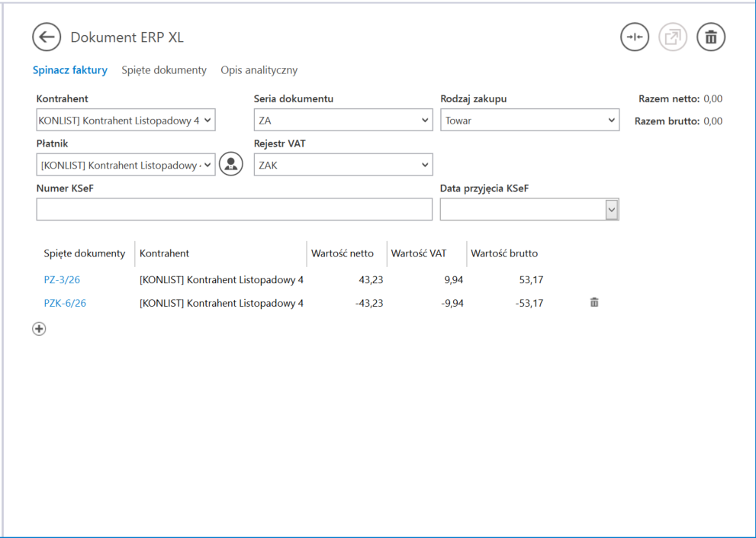Click the Wartość netto column header
Viewport: 756px width, 538px height.
tap(343, 253)
